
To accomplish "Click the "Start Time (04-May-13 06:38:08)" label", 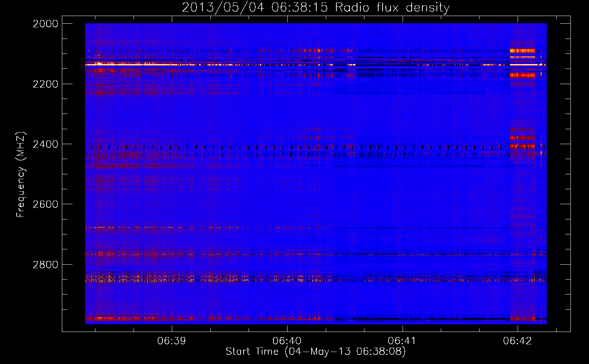I will coord(316,352).
